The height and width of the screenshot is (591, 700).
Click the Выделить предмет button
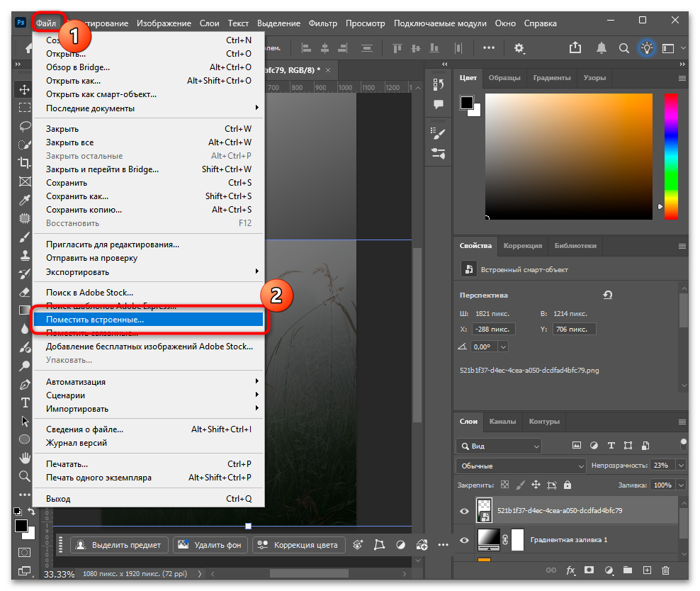(119, 545)
